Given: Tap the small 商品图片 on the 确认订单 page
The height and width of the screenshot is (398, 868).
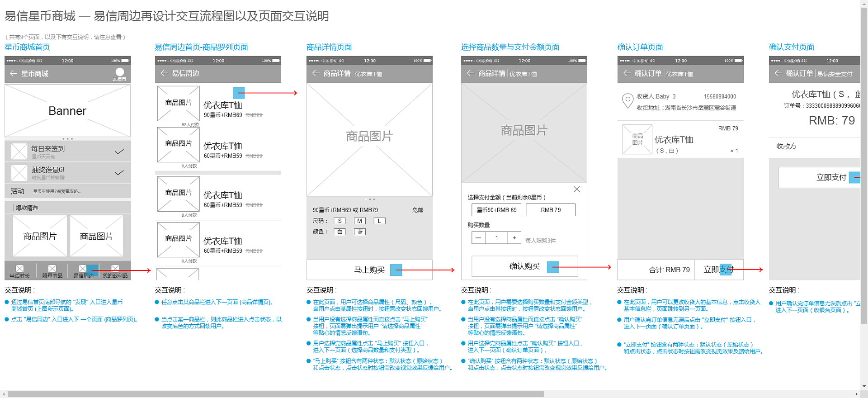Looking at the screenshot, I should (637, 139).
